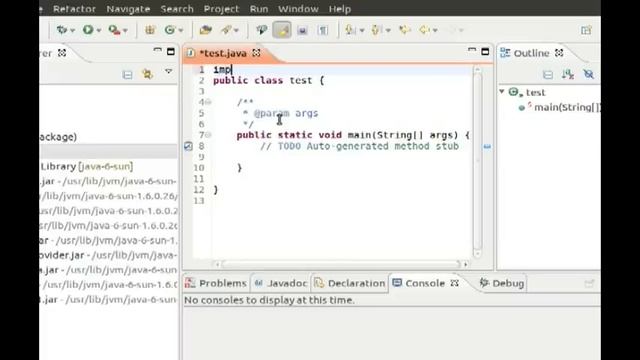The image size is (640, 360).
Task: Click the External Tools run icon
Action: point(114,30)
